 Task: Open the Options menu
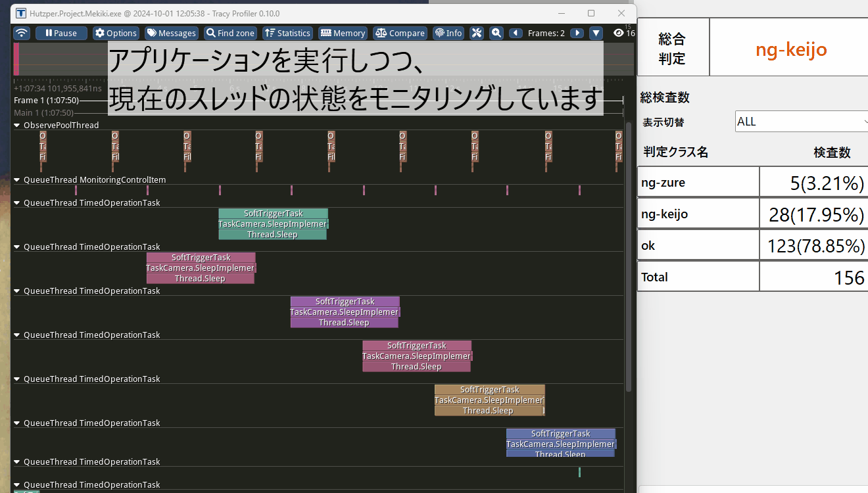[x=116, y=33]
